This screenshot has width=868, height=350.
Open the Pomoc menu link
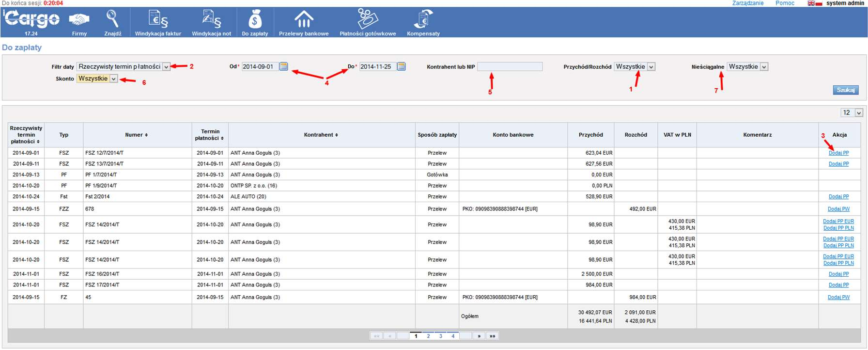(785, 3)
